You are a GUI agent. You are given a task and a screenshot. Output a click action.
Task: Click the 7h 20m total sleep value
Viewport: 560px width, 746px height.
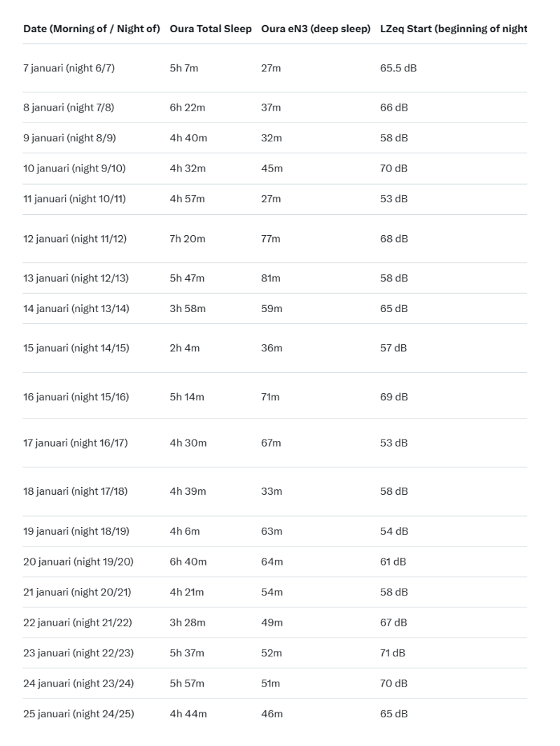coord(188,239)
